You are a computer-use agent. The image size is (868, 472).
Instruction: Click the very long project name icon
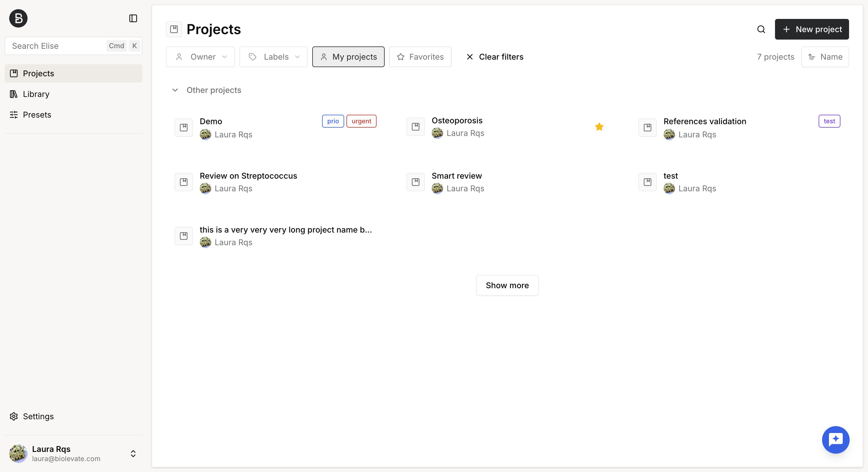(x=184, y=236)
